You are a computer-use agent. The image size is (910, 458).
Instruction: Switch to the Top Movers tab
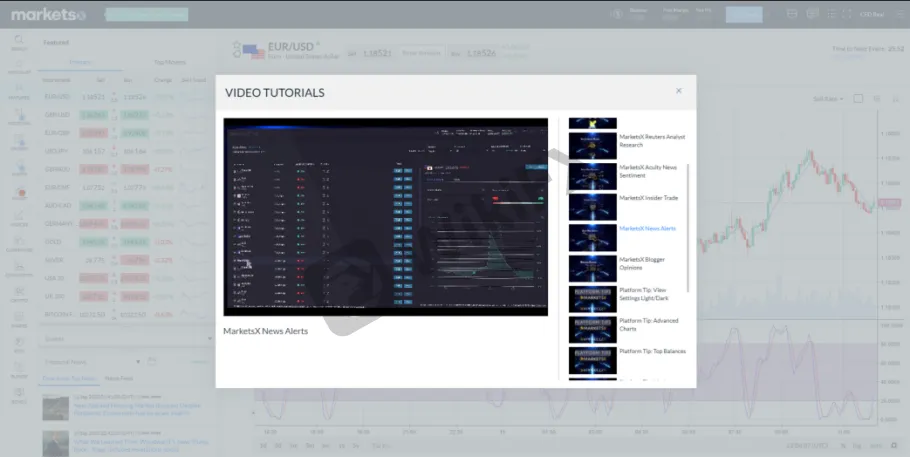click(x=169, y=62)
